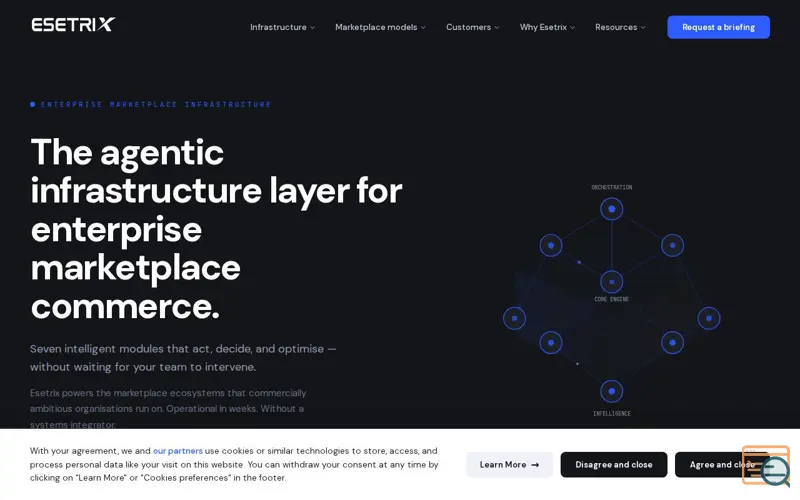Click the magnifier overlay icon at the bottom corner
Screen dimensions: 800x500
point(774,470)
